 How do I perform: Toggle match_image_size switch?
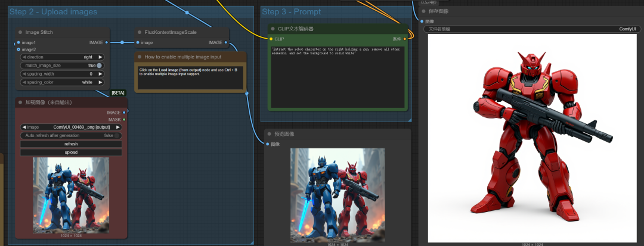click(99, 66)
